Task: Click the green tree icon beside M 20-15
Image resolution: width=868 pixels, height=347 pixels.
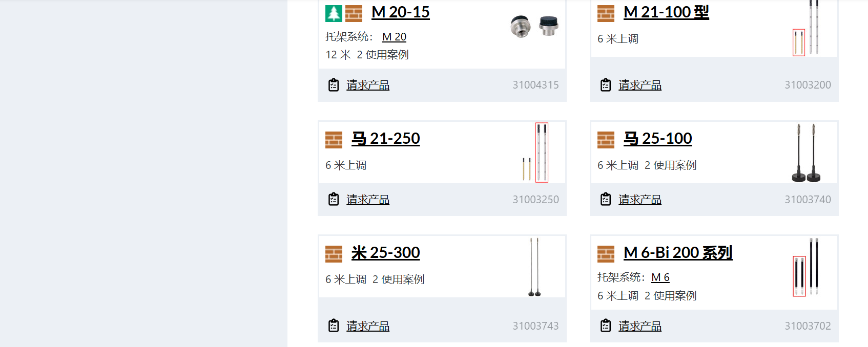Action: (x=334, y=13)
